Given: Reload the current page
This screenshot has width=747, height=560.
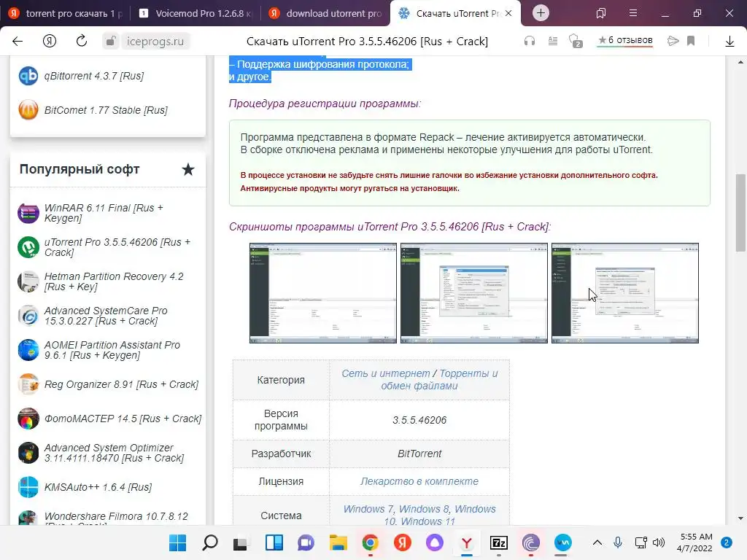Looking at the screenshot, I should (x=82, y=41).
